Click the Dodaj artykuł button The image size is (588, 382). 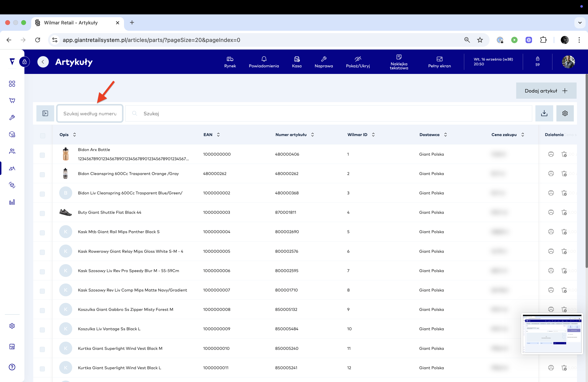546,91
